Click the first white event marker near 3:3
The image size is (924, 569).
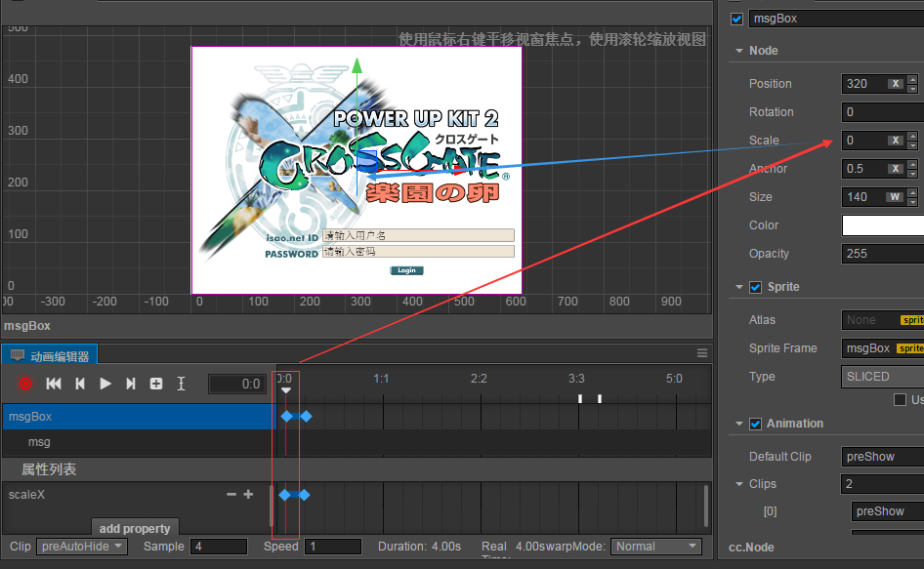(x=580, y=399)
